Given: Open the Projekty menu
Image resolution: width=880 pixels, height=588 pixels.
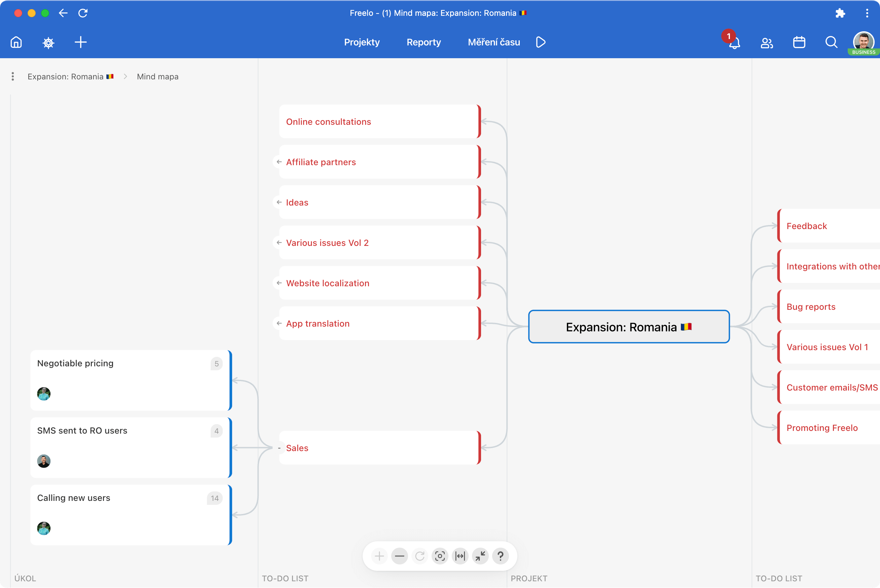Looking at the screenshot, I should point(361,42).
